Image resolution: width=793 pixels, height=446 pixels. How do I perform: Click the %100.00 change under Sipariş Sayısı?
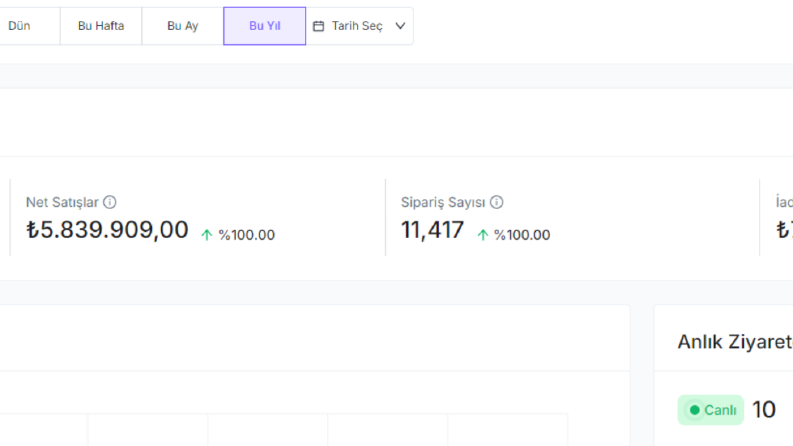522,235
